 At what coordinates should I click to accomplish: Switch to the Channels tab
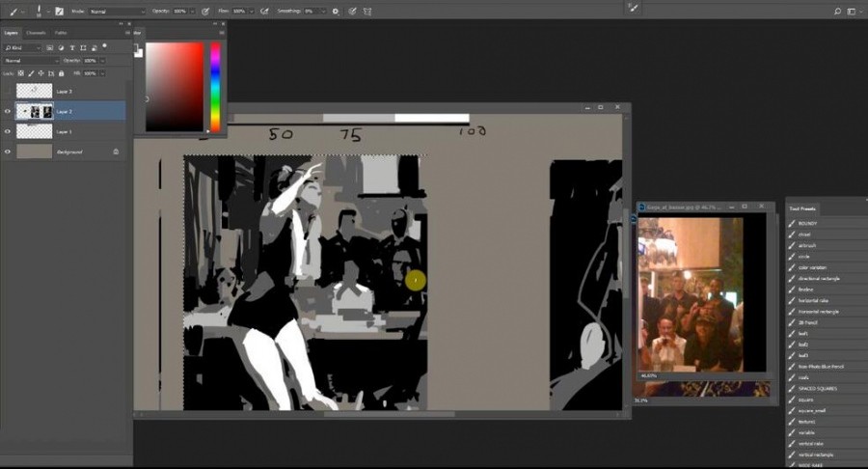point(36,33)
